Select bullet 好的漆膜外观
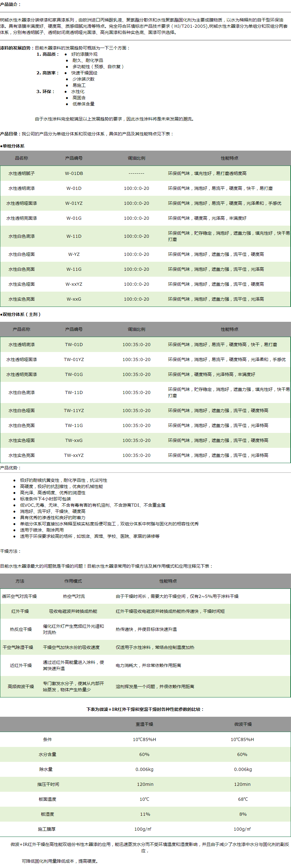The height and width of the screenshot is (868, 291). (x=84, y=54)
